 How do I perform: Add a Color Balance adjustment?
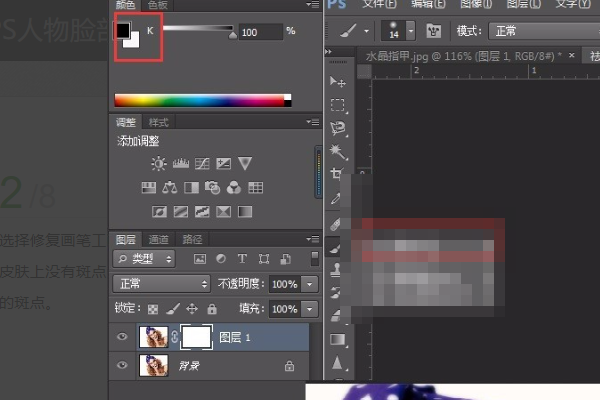pos(168,187)
